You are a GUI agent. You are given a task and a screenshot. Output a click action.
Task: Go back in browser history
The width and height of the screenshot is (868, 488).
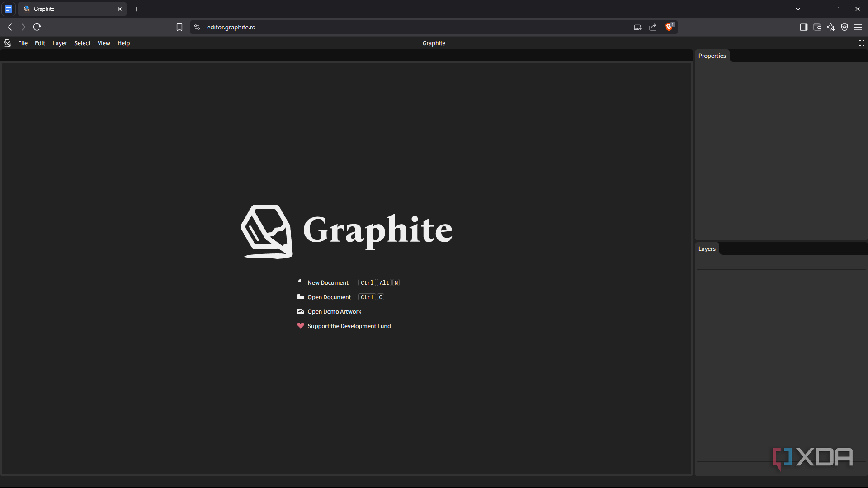coord(10,27)
